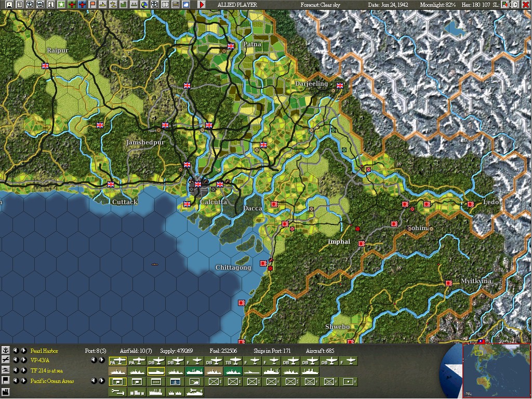The image size is (532, 399).
Task: Open the Pearl Harbor base link
Action: point(44,351)
